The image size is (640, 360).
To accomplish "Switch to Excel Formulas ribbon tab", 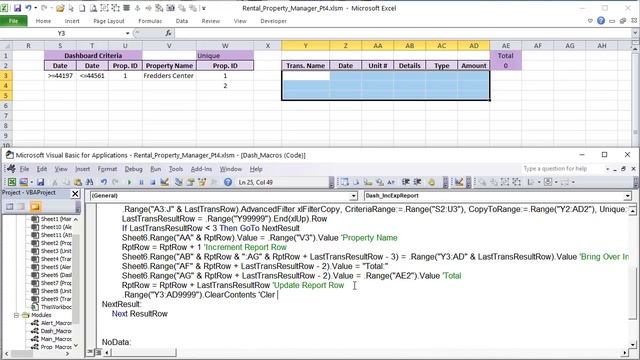I will [x=150, y=21].
